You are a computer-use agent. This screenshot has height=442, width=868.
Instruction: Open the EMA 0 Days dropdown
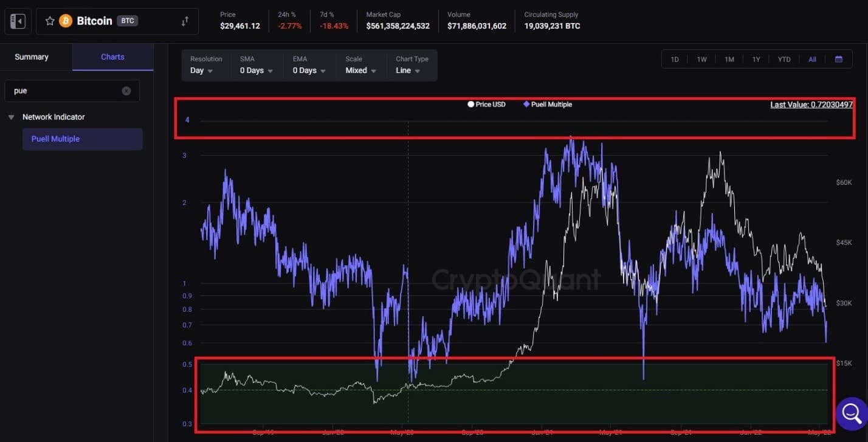309,65
